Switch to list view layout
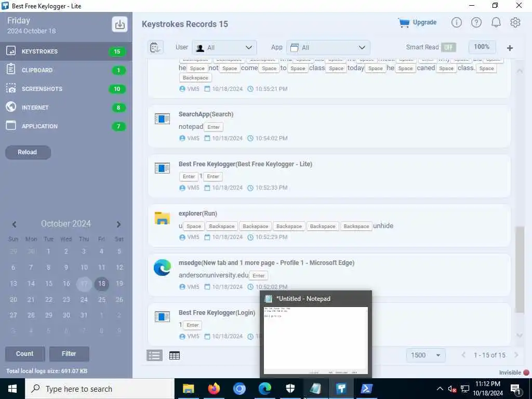Viewport: 532px width, 399px height. (x=154, y=355)
